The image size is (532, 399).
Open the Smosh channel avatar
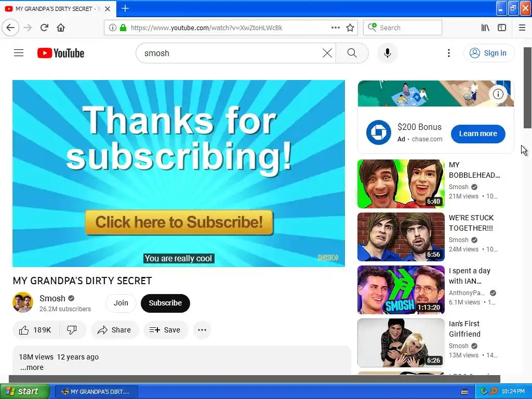(23, 302)
